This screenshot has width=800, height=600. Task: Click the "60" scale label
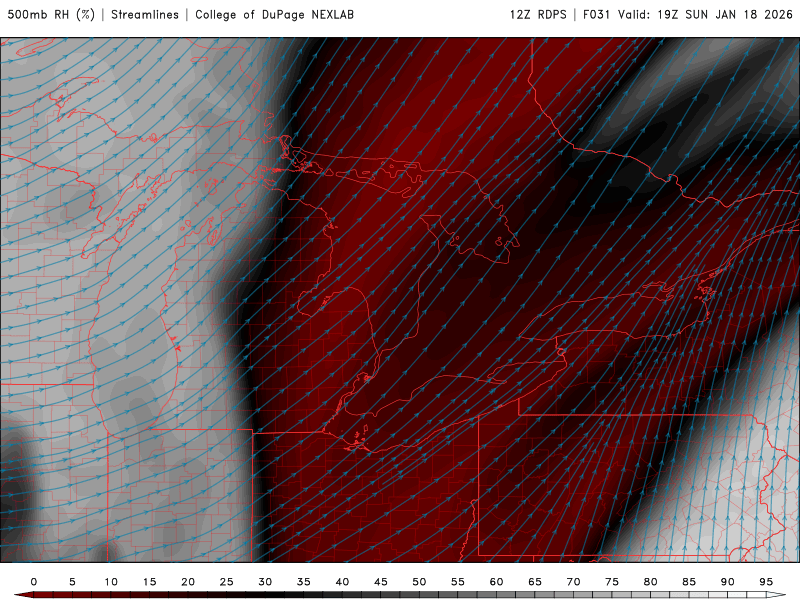coord(496,582)
